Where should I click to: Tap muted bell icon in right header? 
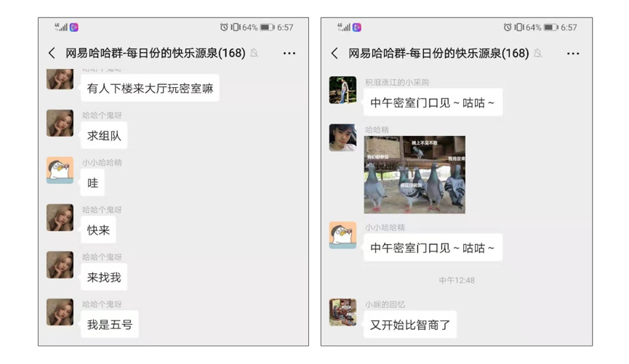538,53
